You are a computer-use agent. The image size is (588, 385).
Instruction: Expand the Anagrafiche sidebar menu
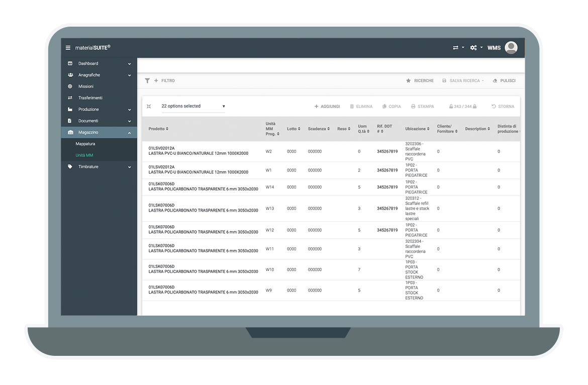[99, 75]
